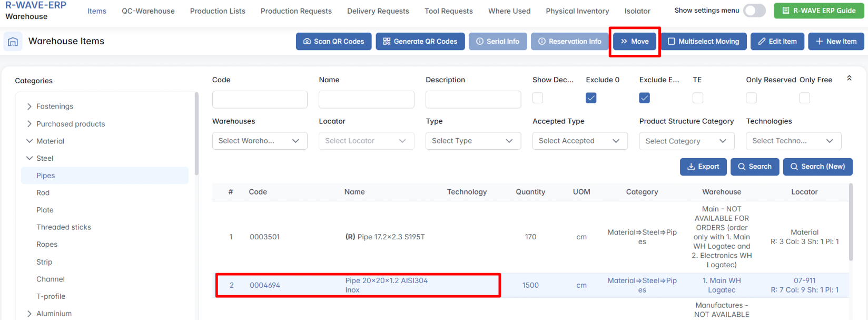Viewport: 868px width, 320px height.
Task: Enable the Only Reserved checkbox
Action: [x=751, y=98]
